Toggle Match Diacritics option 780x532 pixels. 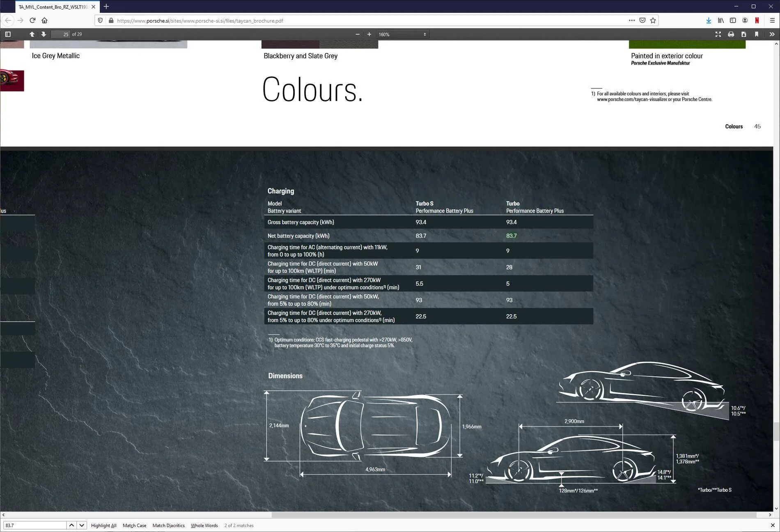coord(168,525)
